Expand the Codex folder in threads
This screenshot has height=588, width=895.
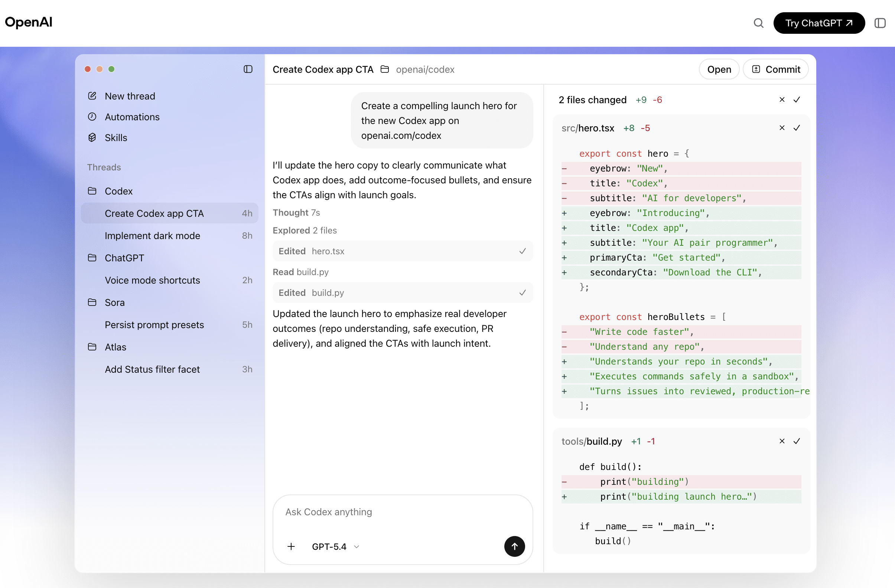118,191
